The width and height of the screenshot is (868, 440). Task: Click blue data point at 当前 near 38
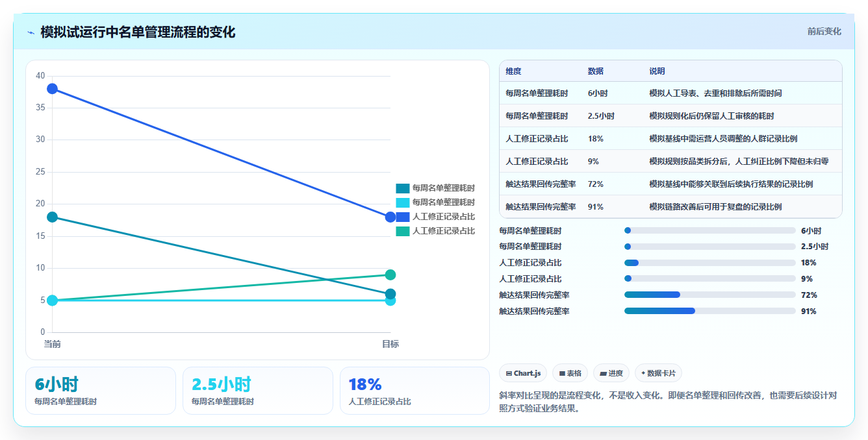tap(52, 88)
